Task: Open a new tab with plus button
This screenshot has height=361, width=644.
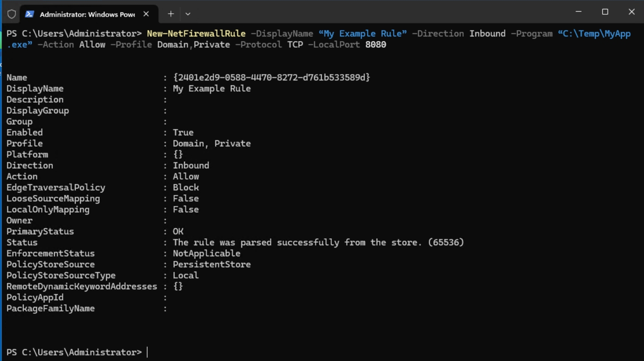Action: (171, 14)
